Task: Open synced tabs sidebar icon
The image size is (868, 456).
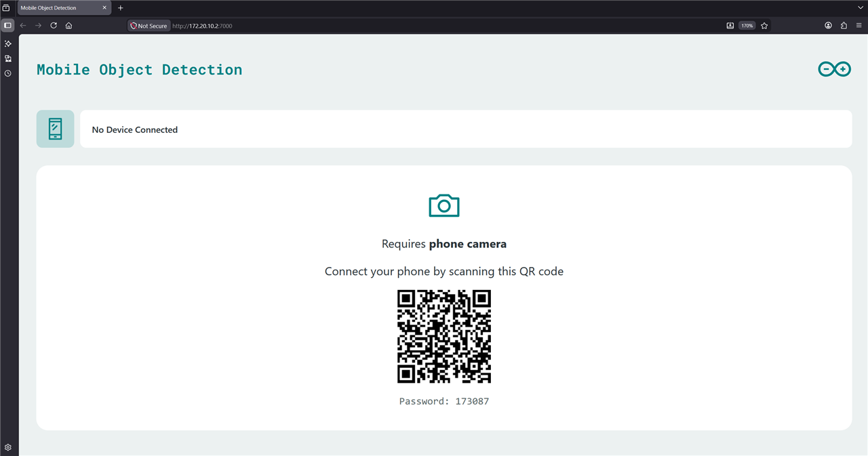Action: click(7, 58)
